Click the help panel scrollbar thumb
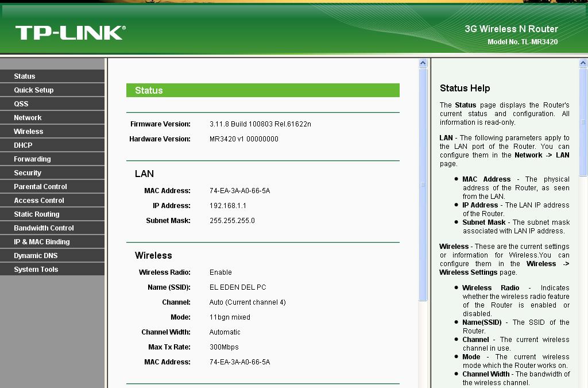The width and height of the screenshot is (588, 388). click(583, 122)
